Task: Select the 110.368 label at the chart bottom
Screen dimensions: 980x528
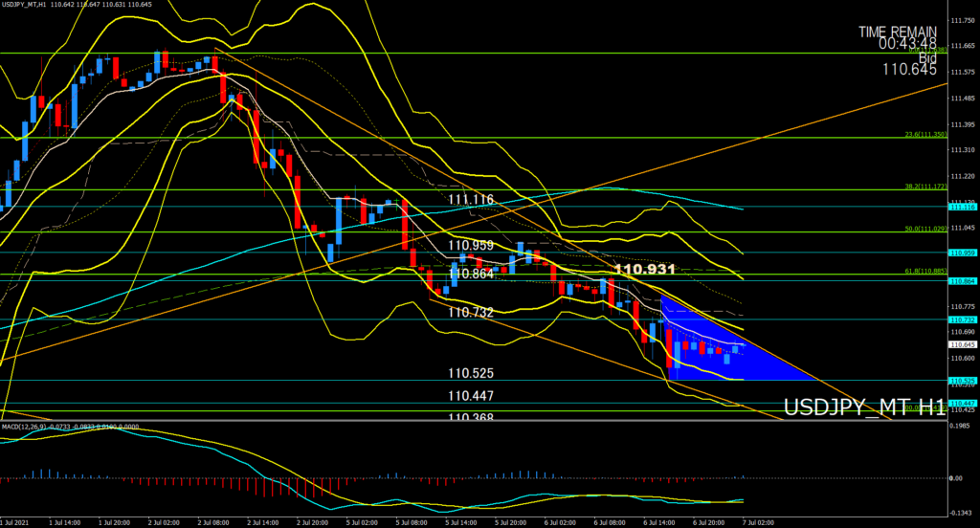Action: (x=471, y=417)
